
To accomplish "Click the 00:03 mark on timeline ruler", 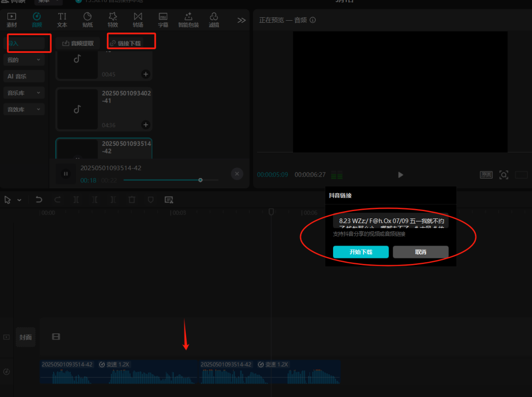I will (x=179, y=213).
